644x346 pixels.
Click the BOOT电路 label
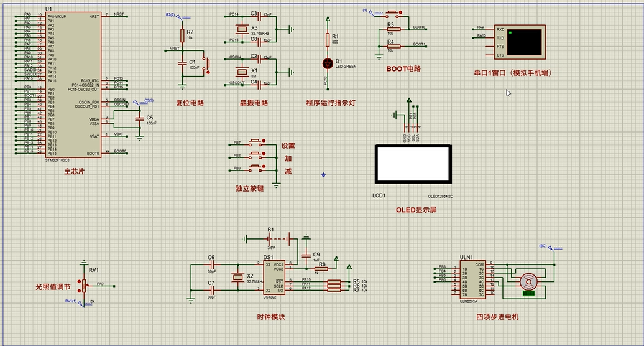point(403,68)
